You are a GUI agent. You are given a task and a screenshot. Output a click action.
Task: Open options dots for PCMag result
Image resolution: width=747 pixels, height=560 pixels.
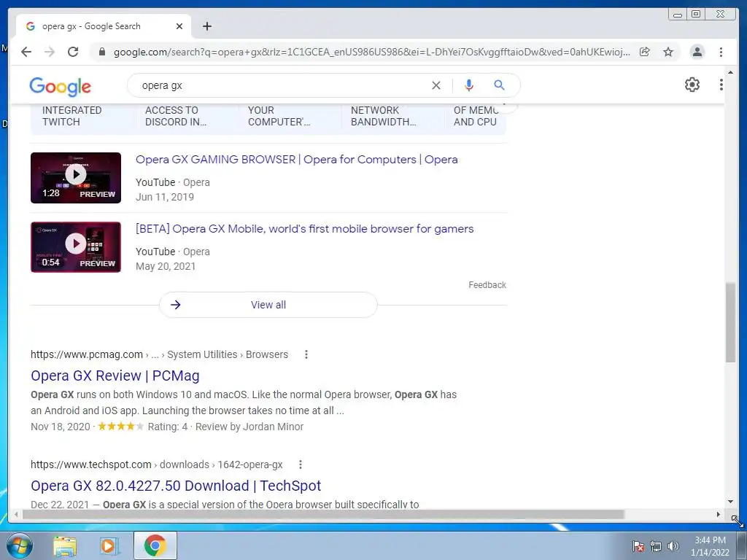[306, 354]
